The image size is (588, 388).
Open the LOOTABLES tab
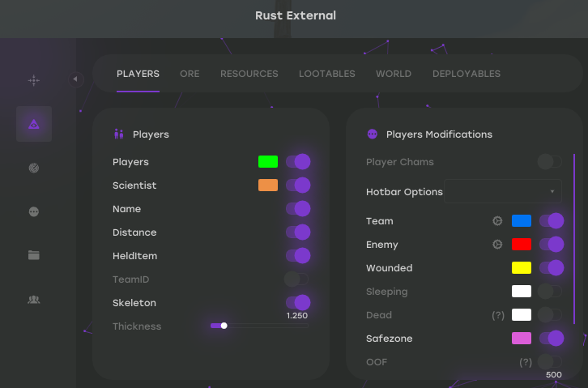coord(326,74)
